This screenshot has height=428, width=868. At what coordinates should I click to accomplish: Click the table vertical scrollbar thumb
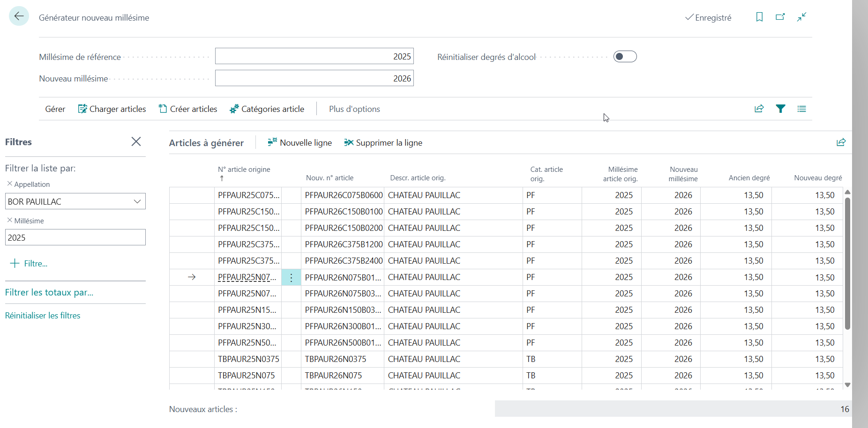(847, 263)
